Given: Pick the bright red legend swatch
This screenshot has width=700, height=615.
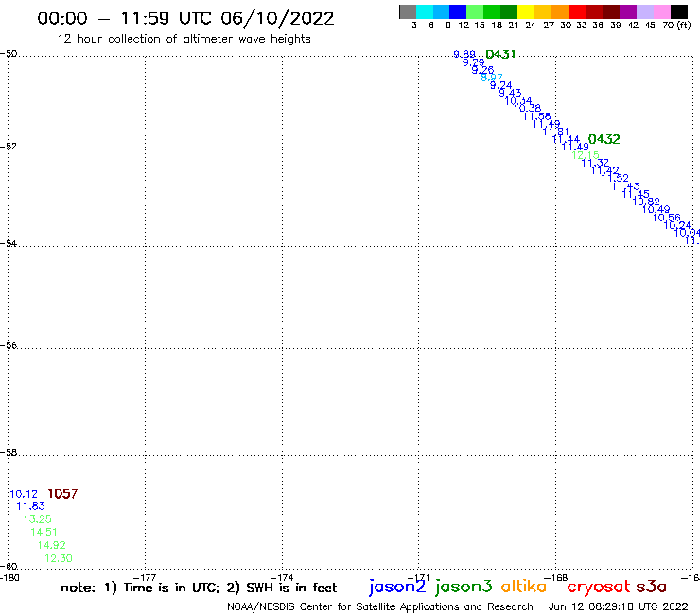Looking at the screenshot, I should coord(577,11).
